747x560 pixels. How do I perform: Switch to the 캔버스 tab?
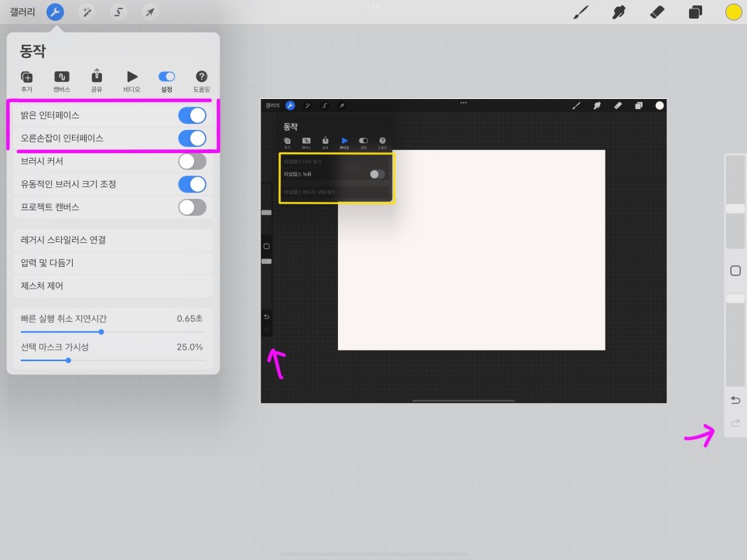coord(61,81)
